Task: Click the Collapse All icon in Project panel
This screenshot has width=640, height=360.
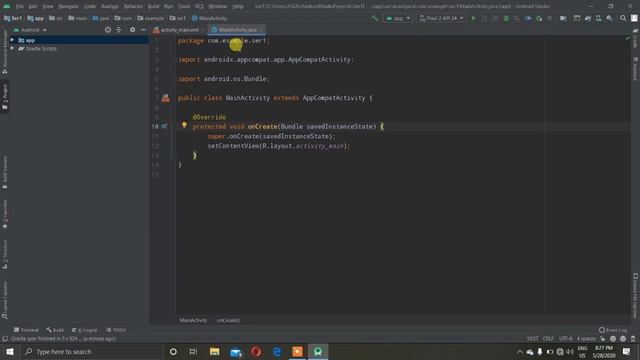Action: [x=118, y=30]
